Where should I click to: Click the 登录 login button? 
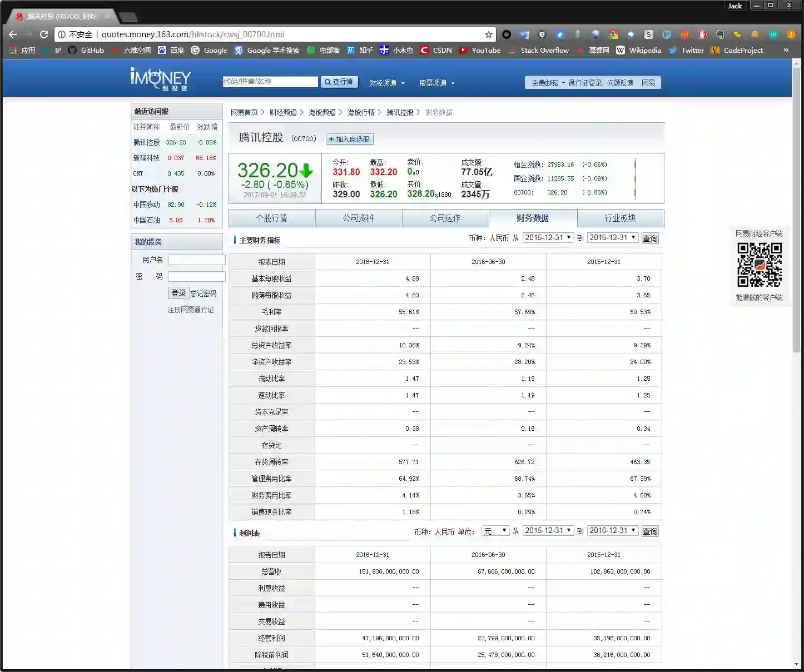pos(178,293)
